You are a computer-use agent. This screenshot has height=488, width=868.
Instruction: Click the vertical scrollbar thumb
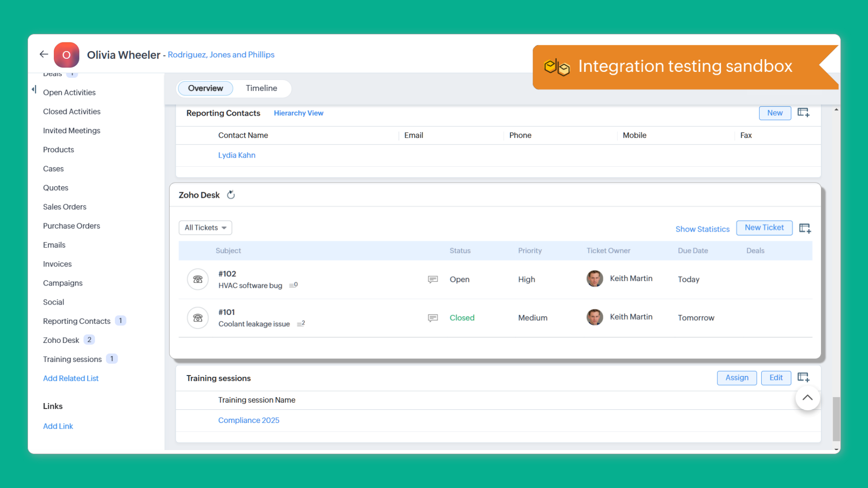(836, 418)
